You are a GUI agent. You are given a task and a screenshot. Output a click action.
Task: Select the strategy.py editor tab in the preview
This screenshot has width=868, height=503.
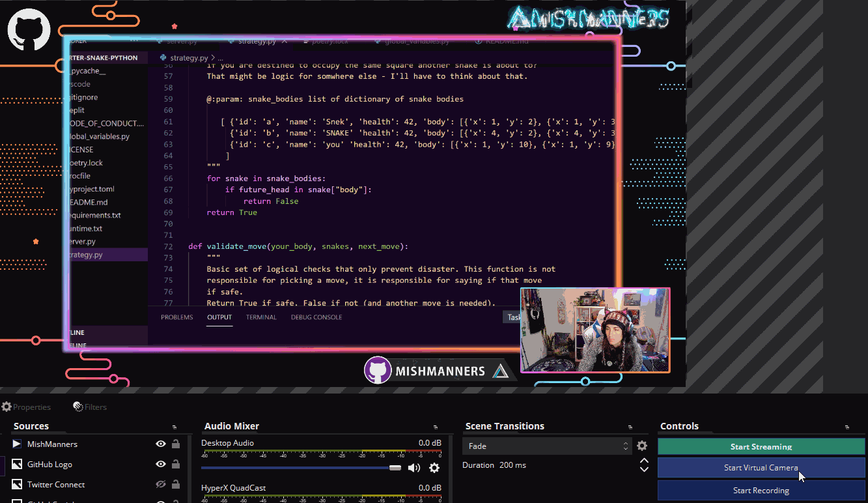point(257,41)
